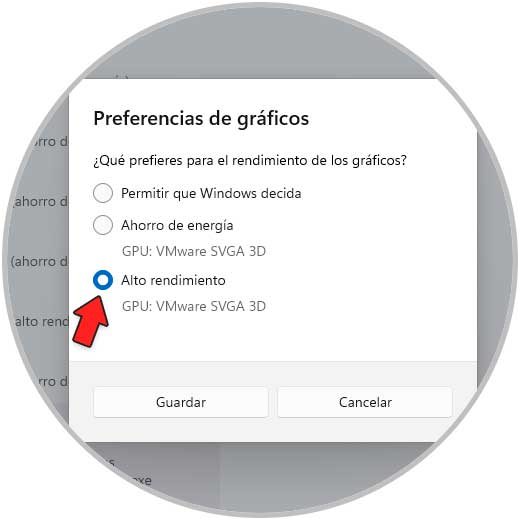Click GPU VMware SVGA 3D text under Alto rendimiento
The width and height of the screenshot is (520, 520).
pyautogui.click(x=194, y=306)
